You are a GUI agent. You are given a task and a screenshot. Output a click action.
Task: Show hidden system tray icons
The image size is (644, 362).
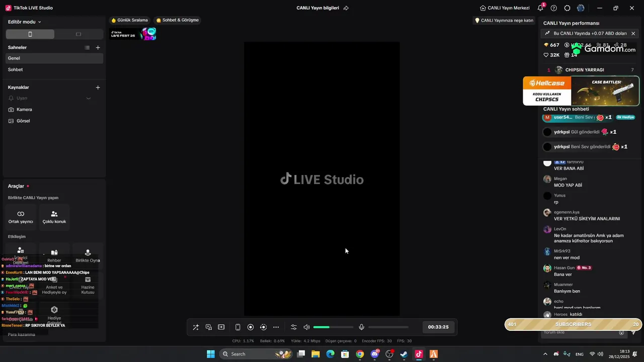(x=545, y=354)
